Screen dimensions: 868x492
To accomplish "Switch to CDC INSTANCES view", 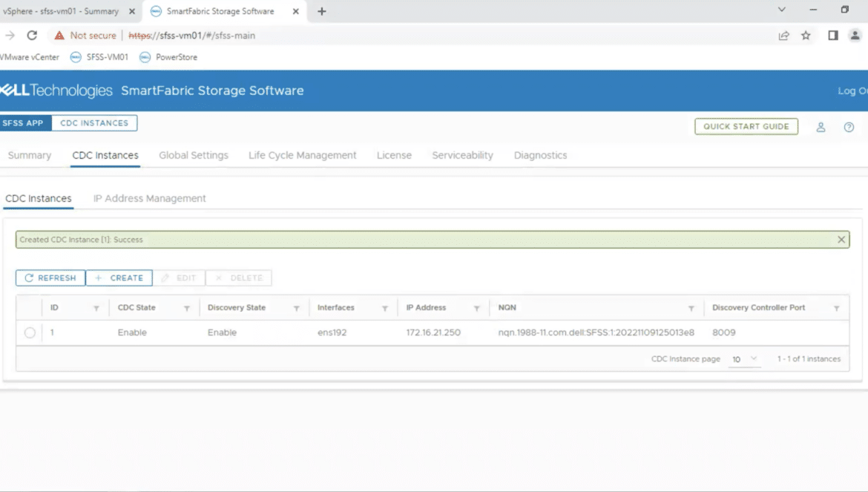I will [94, 123].
